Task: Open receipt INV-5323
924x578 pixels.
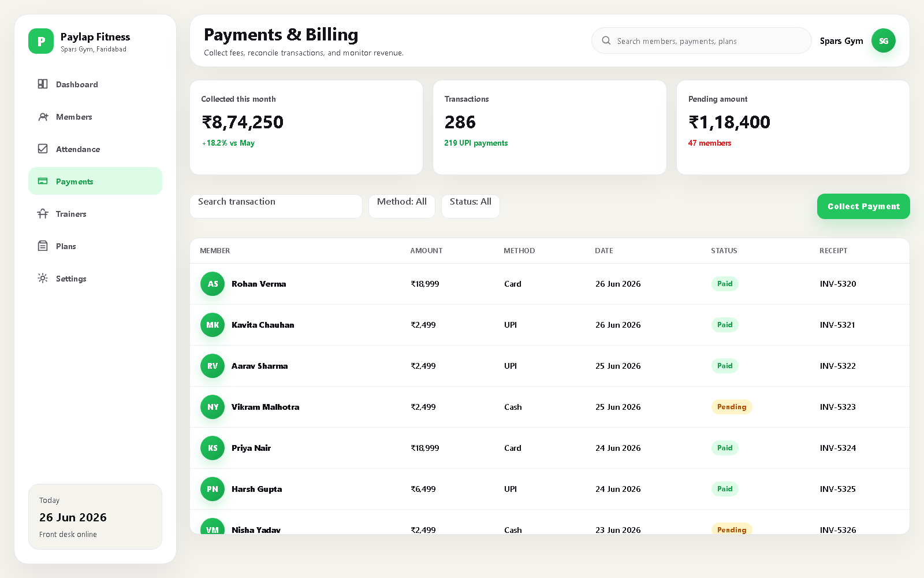Action: pos(838,407)
